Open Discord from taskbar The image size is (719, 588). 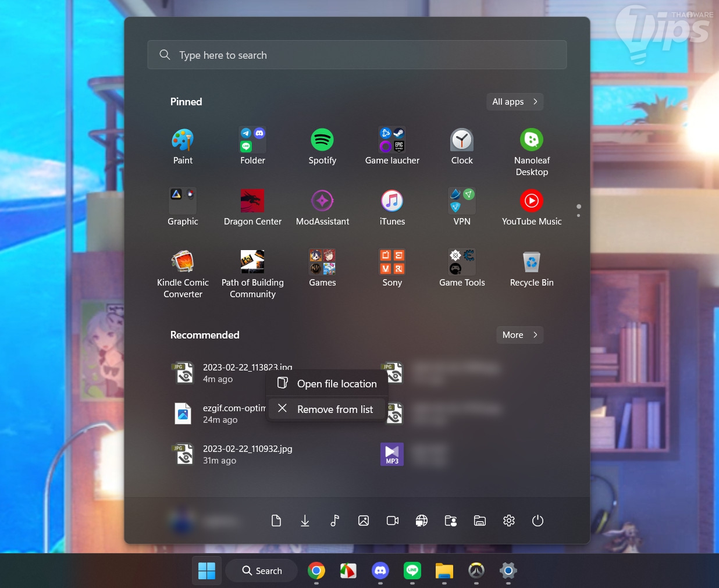[380, 571]
